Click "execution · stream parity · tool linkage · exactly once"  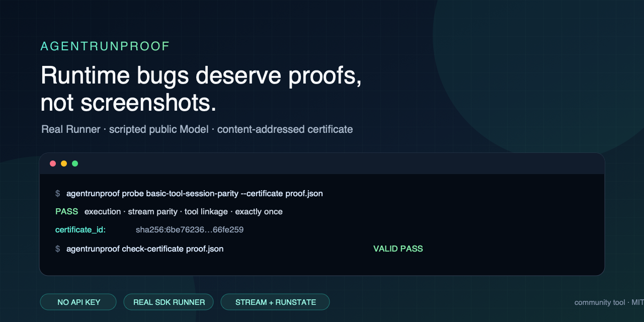coord(184,212)
